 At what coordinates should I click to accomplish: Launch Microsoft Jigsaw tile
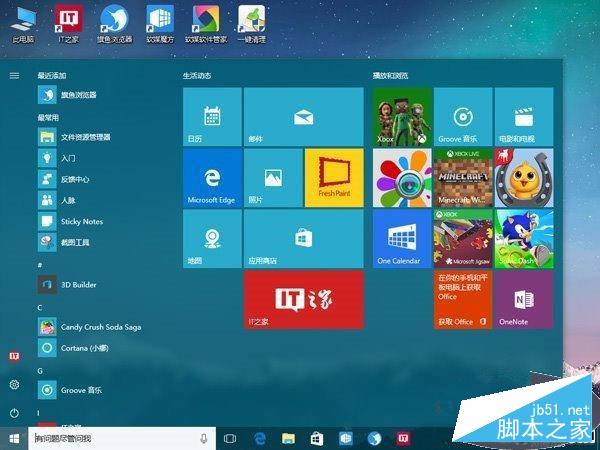click(x=463, y=239)
